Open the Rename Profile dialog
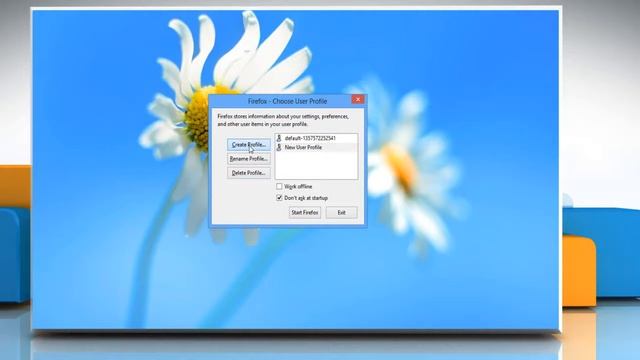The height and width of the screenshot is (360, 640). 249,159
